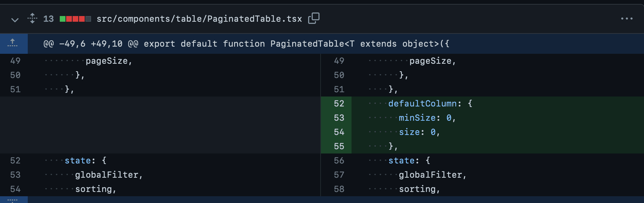The height and width of the screenshot is (203, 644).
Task: Click globalFilter, in the left pane
Action: [109, 175]
